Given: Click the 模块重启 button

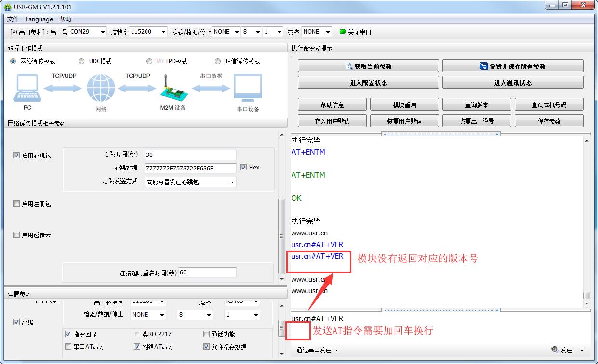Looking at the screenshot, I should [404, 104].
